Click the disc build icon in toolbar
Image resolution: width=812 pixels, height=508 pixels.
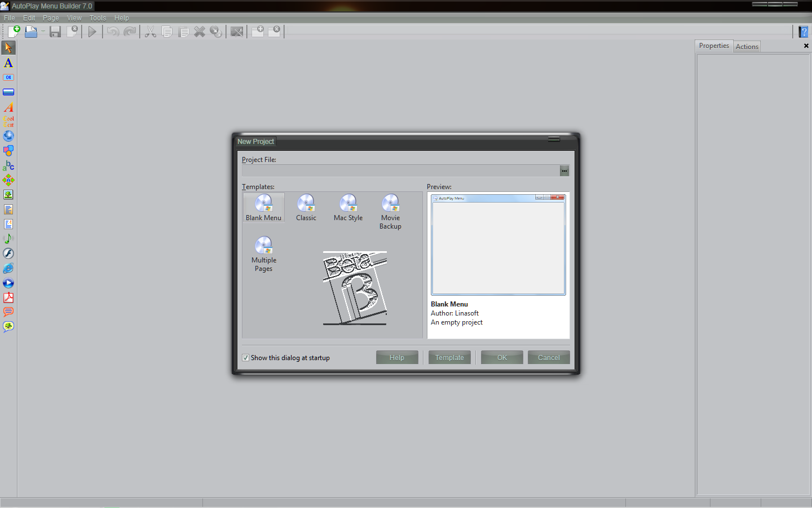coord(216,32)
